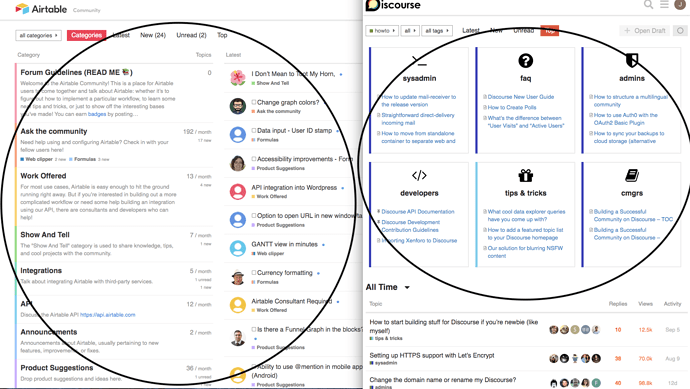The image size is (690, 389).
Task: Click the 'Formulas' subcategory tag under Ask the community
Action: [82, 159]
